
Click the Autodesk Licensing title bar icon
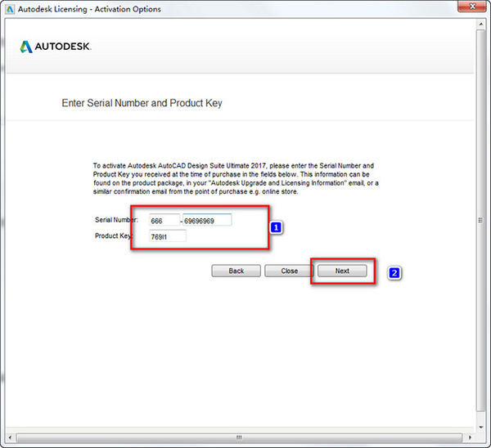click(x=8, y=9)
